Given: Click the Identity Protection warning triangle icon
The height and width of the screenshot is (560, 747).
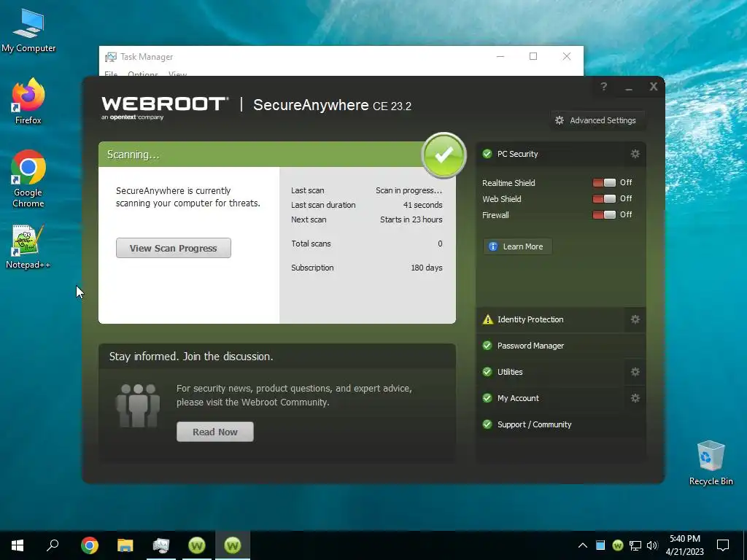Looking at the screenshot, I should (487, 319).
